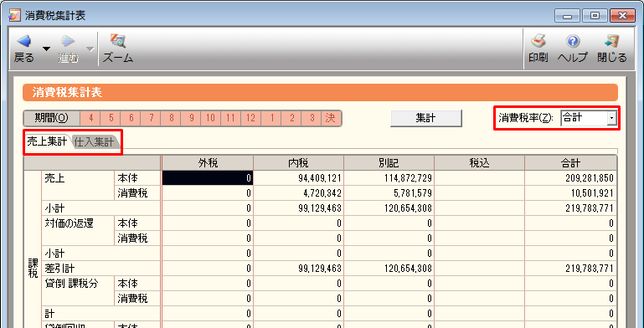Open the 戻る history dropdown arrow
This screenshot has width=644, height=328.
coord(47,49)
